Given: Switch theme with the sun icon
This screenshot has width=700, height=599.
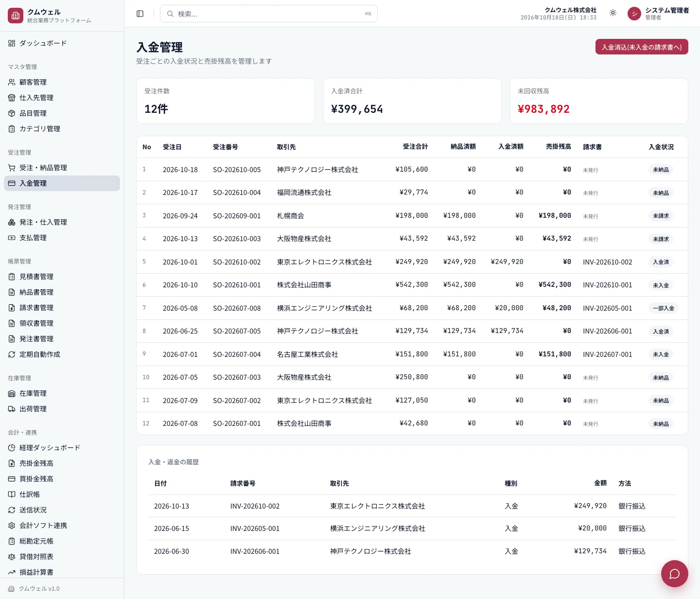Looking at the screenshot, I should coord(613,13).
